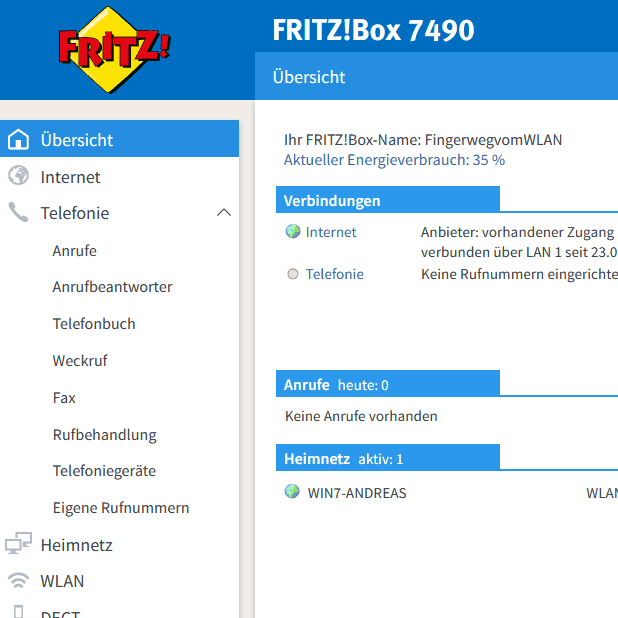Open the Internet menu in sidebar

pos(70,177)
